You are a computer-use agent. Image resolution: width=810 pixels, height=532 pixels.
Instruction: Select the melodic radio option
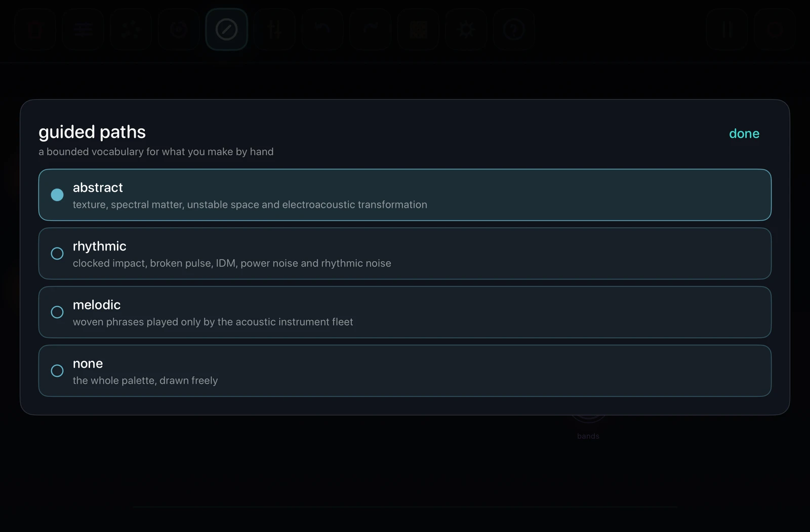pos(405,312)
